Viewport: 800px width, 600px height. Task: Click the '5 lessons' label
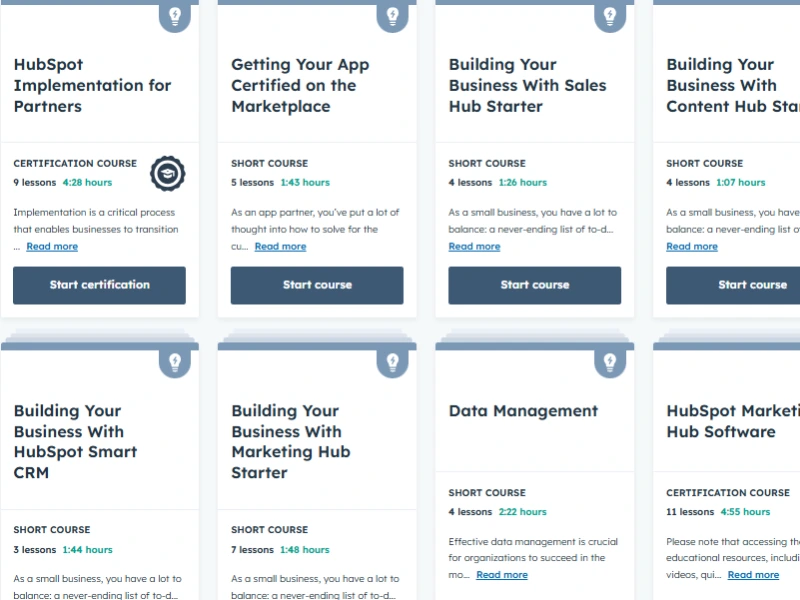click(x=253, y=183)
